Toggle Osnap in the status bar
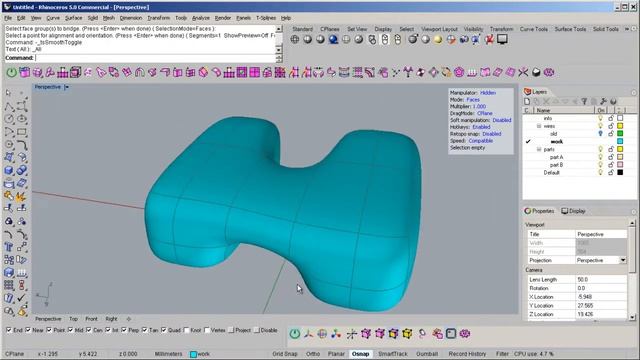 (360, 354)
